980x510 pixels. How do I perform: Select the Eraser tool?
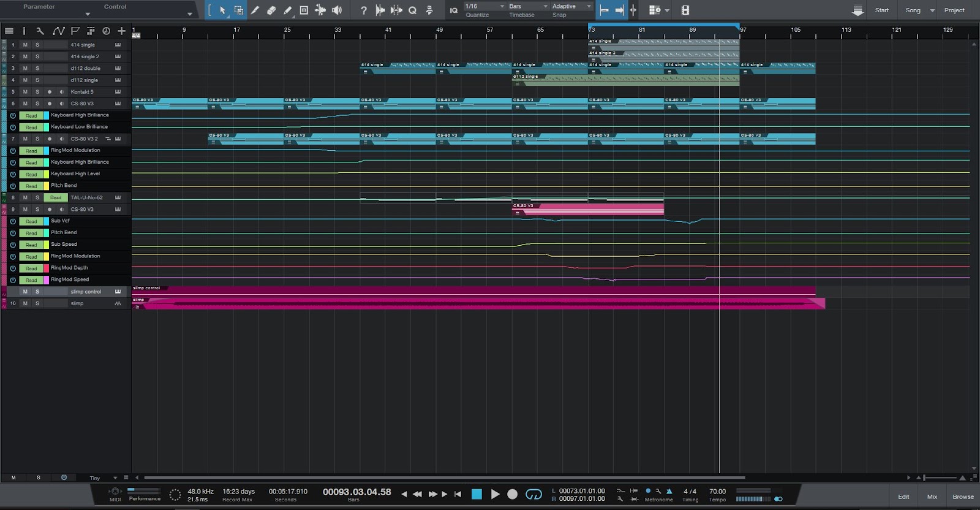coord(271,10)
